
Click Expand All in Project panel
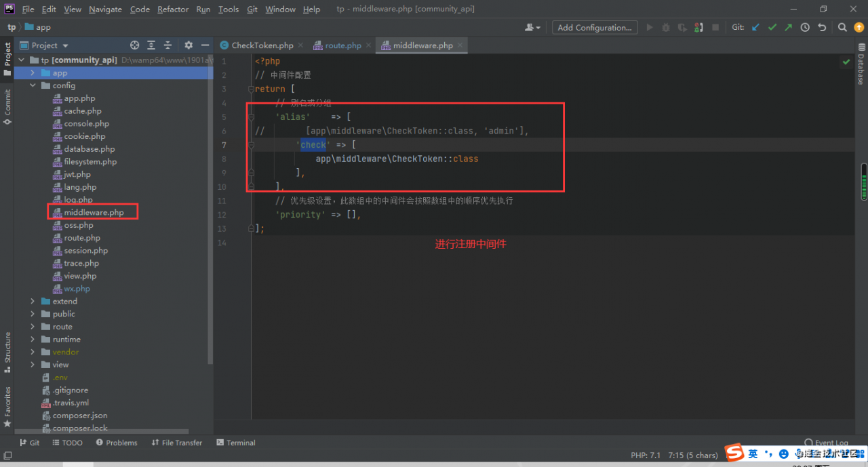[x=151, y=45]
